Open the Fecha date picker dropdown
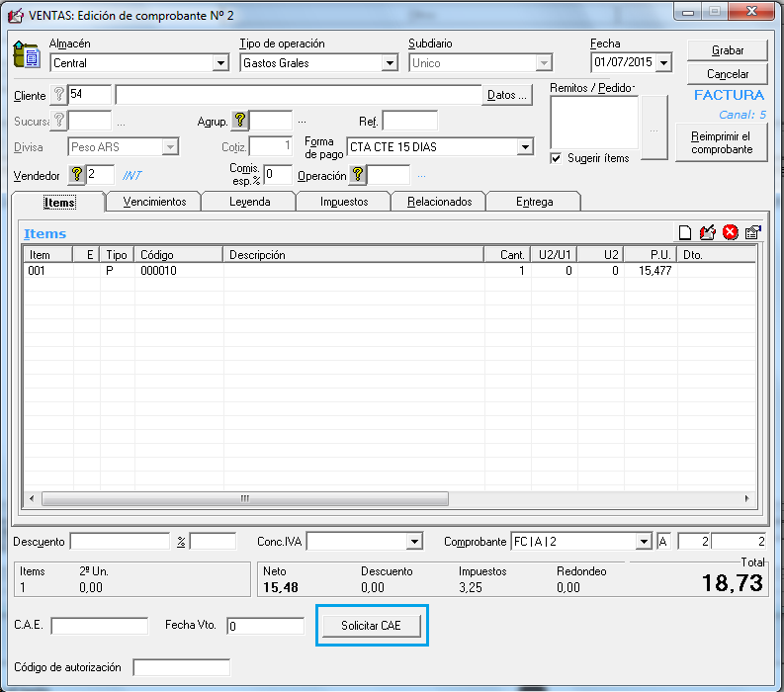 [x=662, y=63]
